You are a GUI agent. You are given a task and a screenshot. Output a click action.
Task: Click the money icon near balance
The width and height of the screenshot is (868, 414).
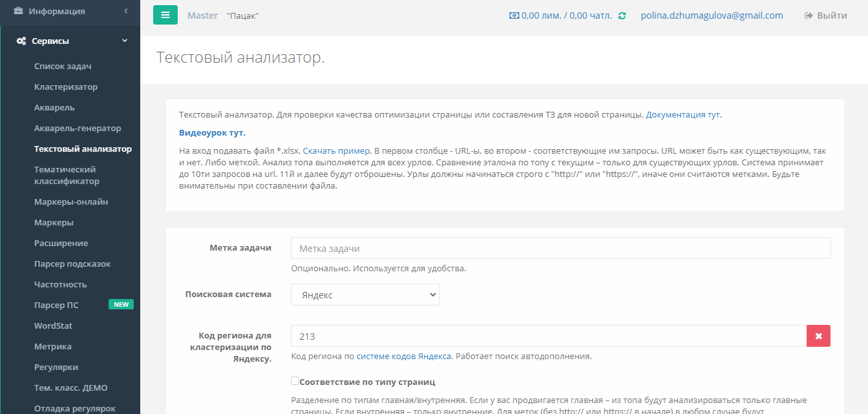pos(514,16)
